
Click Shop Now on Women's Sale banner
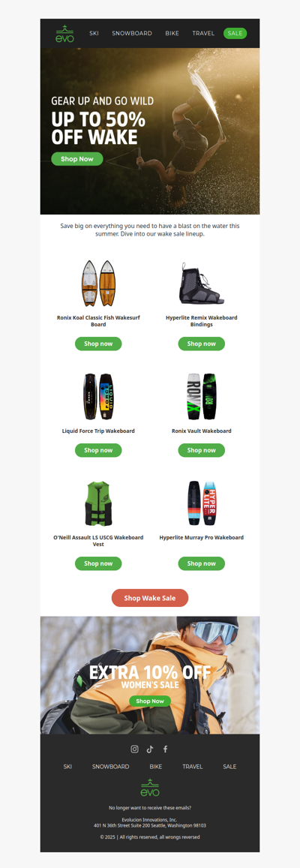150,701
